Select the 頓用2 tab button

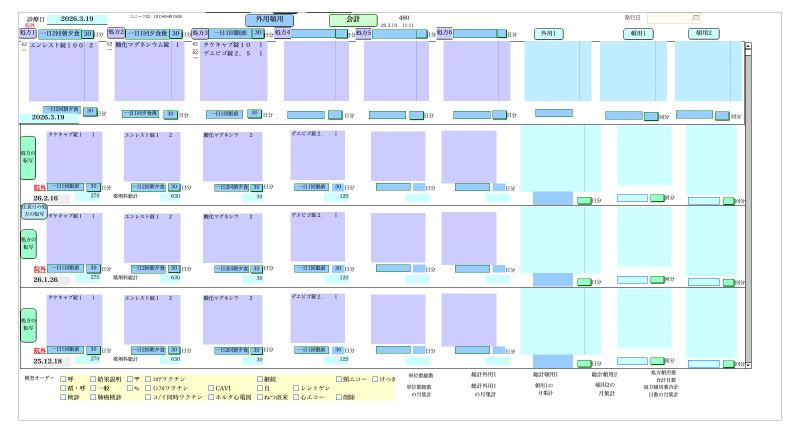pos(704,33)
